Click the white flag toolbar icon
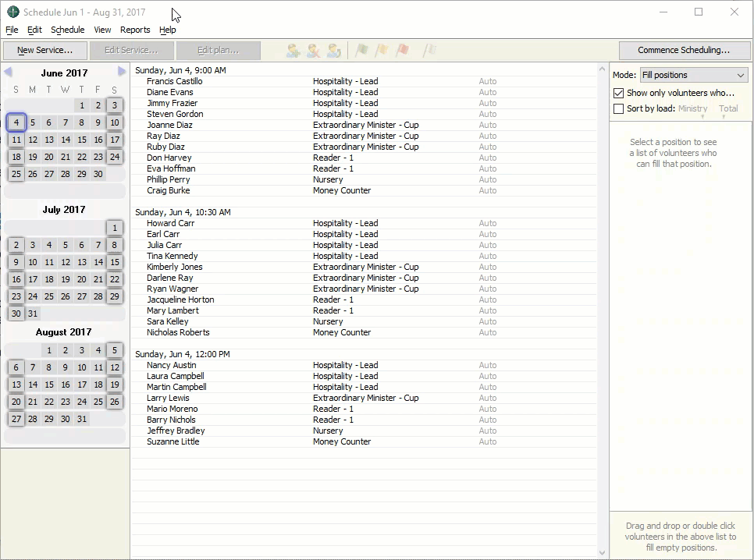This screenshot has height=560, width=754. (429, 51)
